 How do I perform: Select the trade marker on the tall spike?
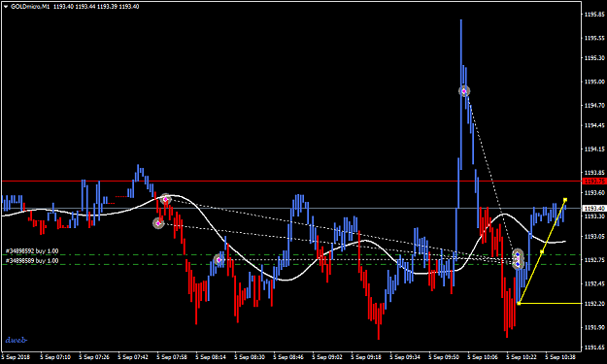pos(464,91)
